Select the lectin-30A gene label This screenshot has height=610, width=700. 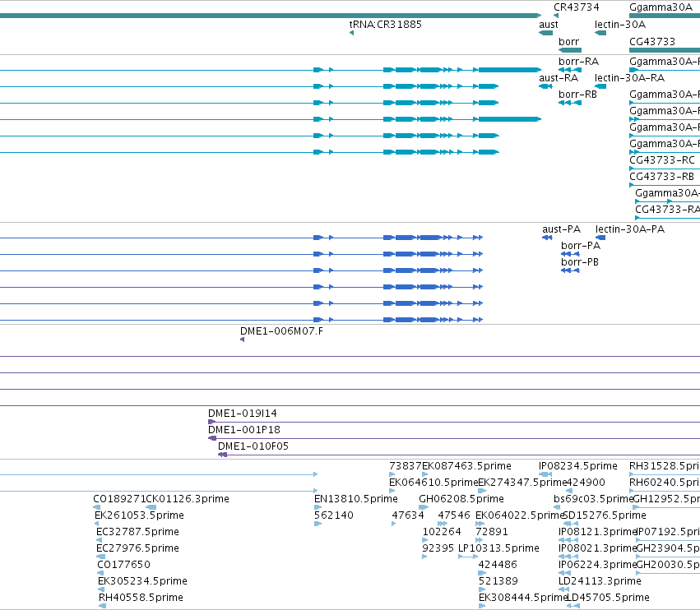pyautogui.click(x=620, y=25)
